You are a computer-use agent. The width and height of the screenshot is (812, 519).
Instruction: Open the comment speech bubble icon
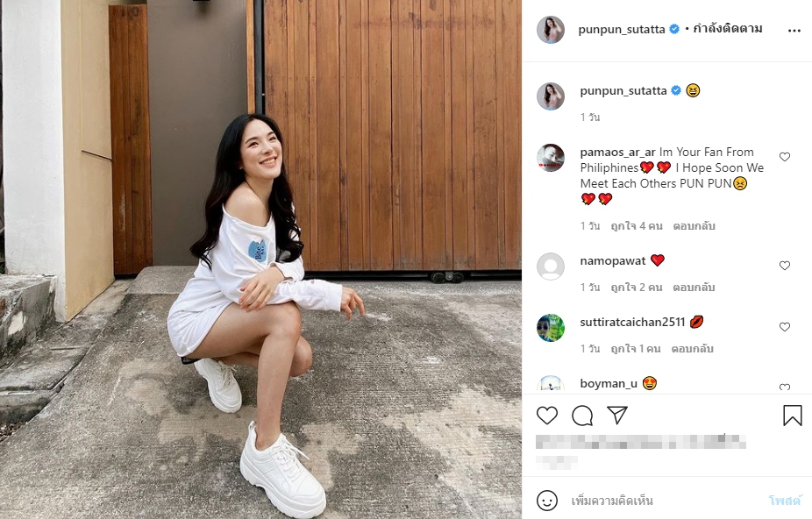(582, 416)
